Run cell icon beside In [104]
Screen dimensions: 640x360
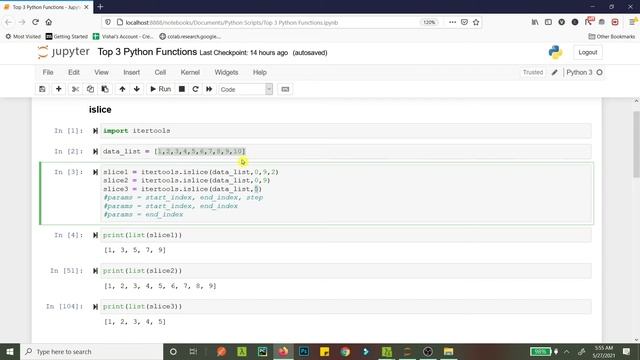point(95,307)
